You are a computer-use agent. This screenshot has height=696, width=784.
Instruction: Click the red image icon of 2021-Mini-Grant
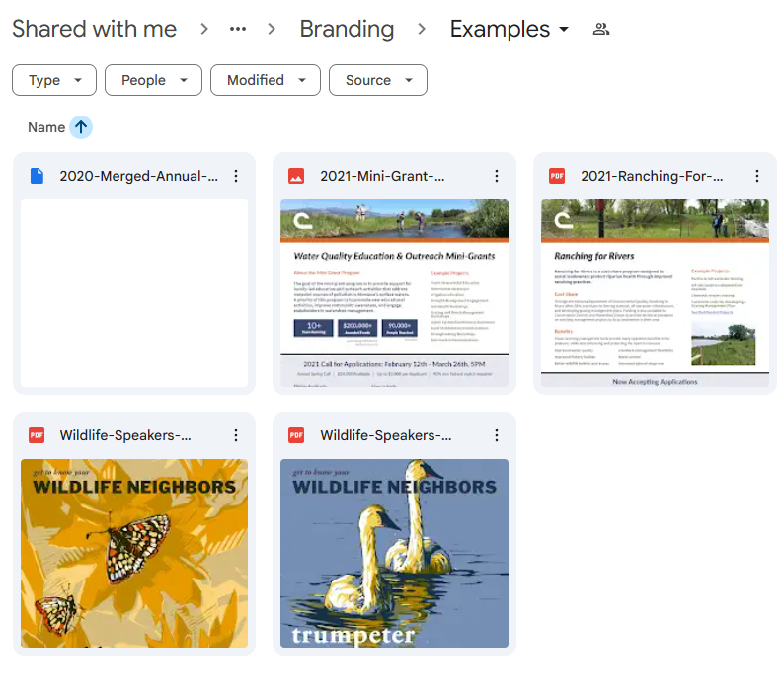[x=296, y=176]
